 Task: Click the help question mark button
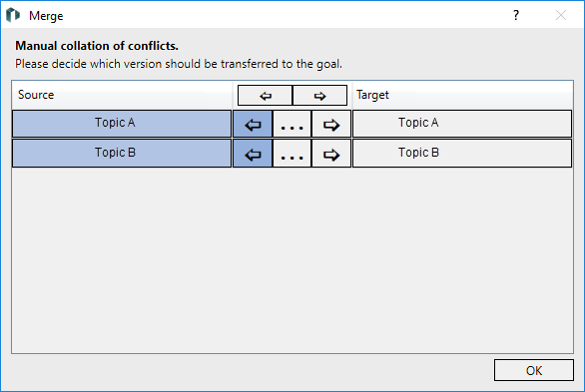516,15
